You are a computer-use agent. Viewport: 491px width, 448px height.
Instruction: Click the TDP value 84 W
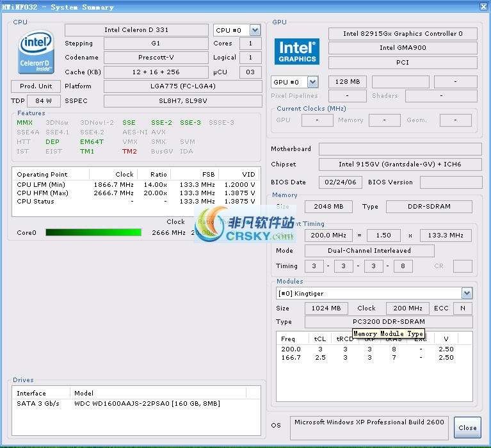tap(44, 101)
